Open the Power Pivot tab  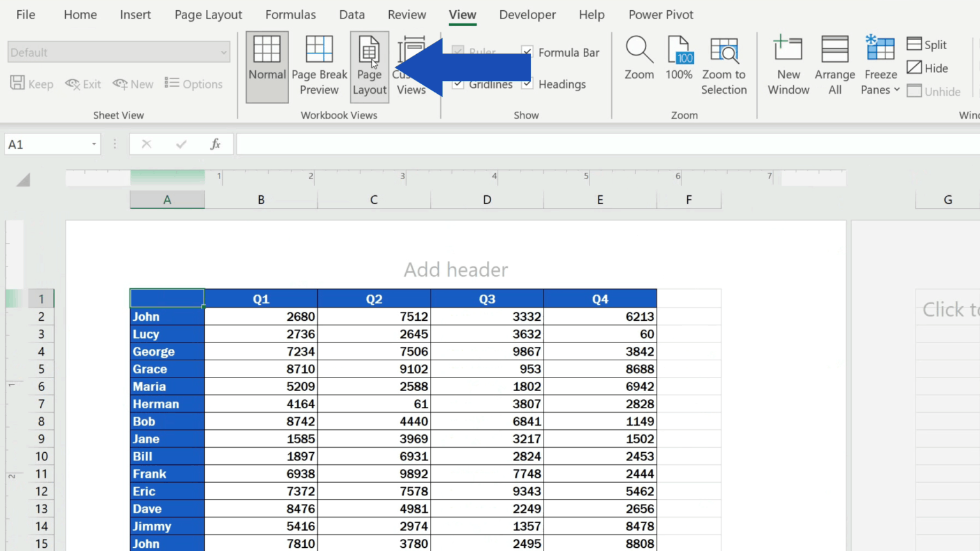pyautogui.click(x=660, y=14)
